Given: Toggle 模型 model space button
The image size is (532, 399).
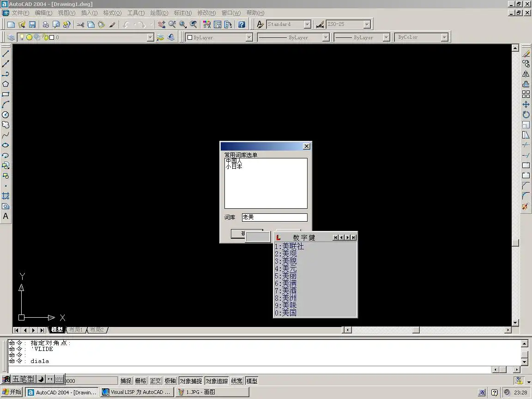Looking at the screenshot, I should (252, 381).
